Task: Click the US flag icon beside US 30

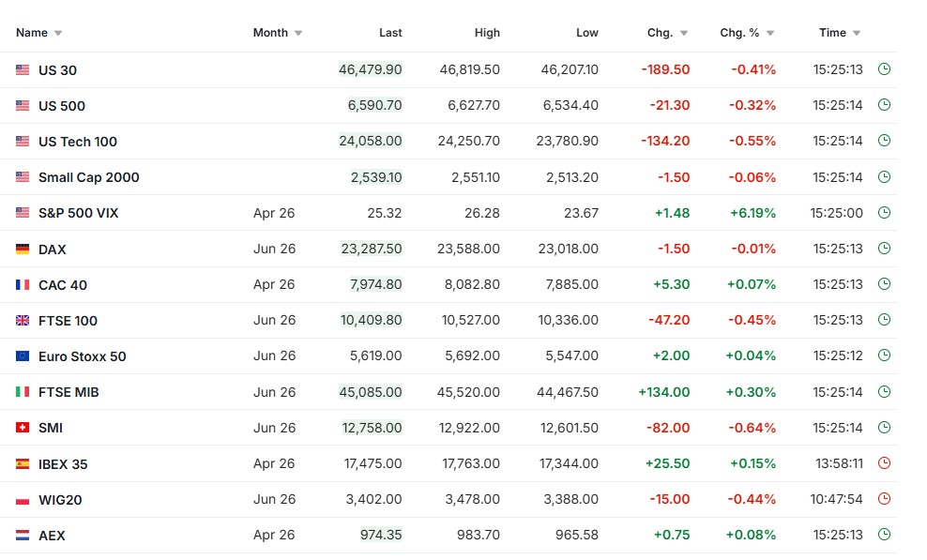Action: pos(23,70)
